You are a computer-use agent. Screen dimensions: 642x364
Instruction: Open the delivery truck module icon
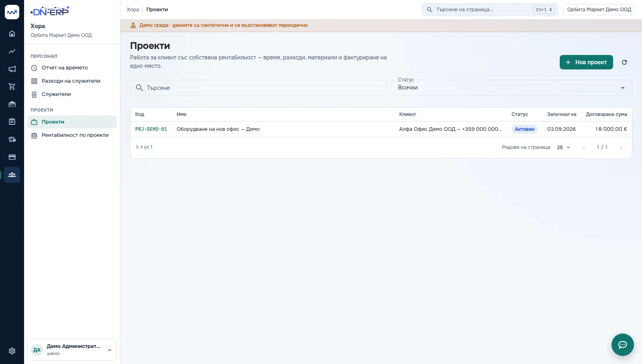click(12, 140)
